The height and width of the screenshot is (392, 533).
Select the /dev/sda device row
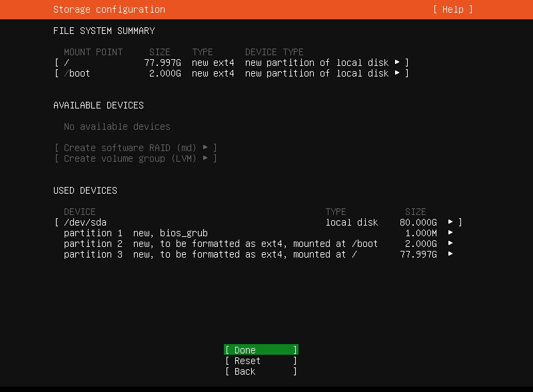click(x=259, y=222)
